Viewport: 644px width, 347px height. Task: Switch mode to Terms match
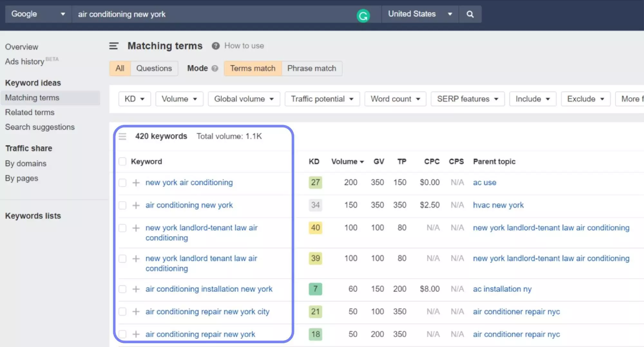[253, 68]
